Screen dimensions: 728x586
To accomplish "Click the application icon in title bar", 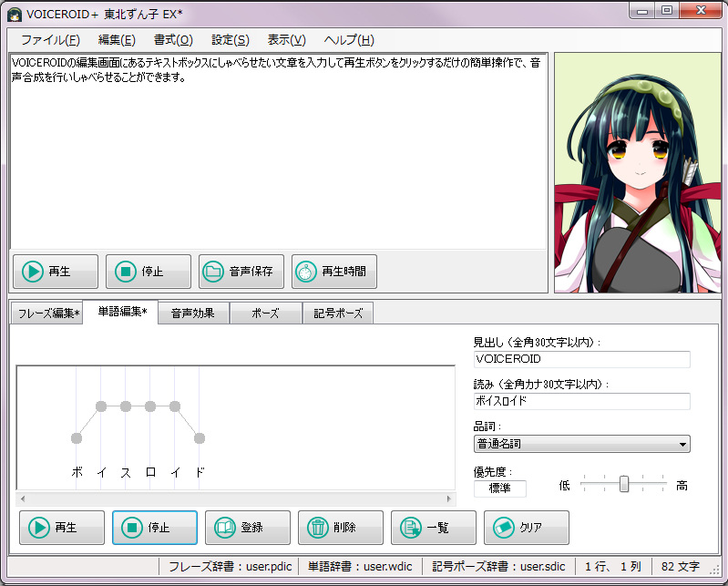I will click(x=15, y=15).
